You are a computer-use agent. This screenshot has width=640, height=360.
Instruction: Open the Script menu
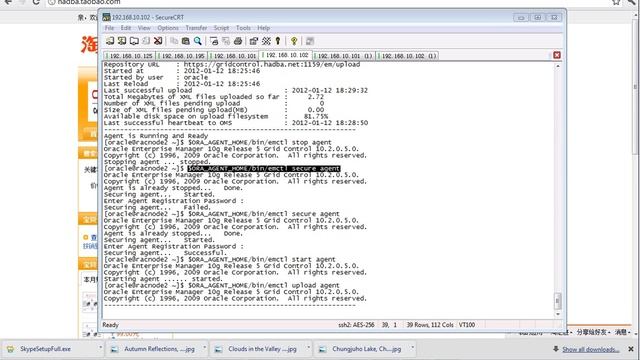pos(221,28)
